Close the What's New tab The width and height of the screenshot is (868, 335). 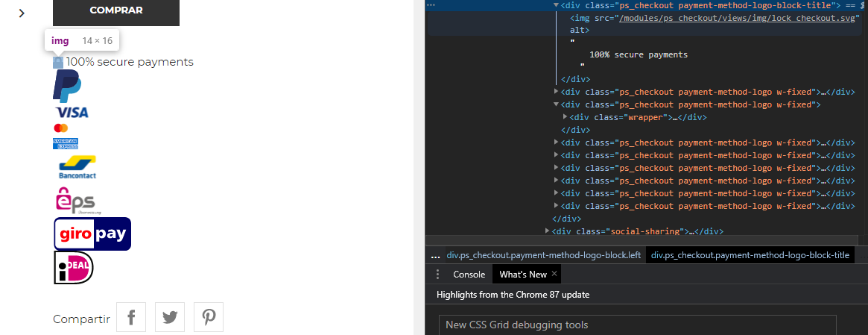(554, 274)
